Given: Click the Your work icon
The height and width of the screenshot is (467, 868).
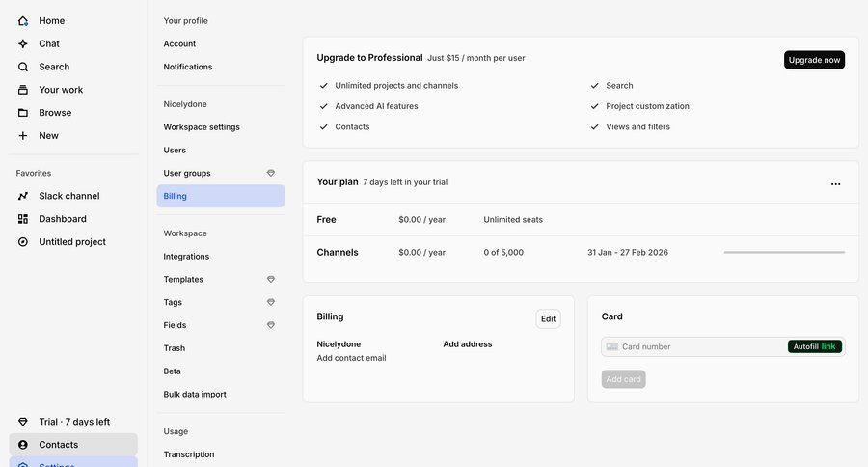Looking at the screenshot, I should pyautogui.click(x=23, y=90).
